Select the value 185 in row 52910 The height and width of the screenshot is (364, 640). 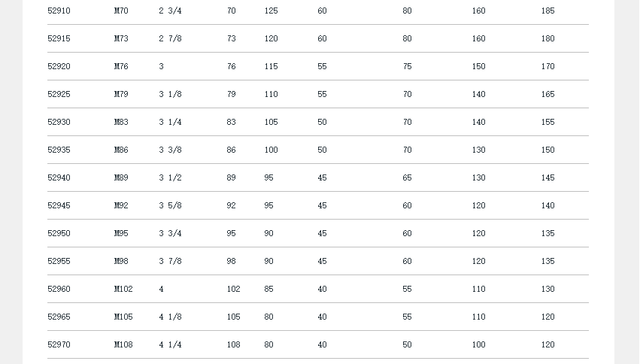(547, 11)
